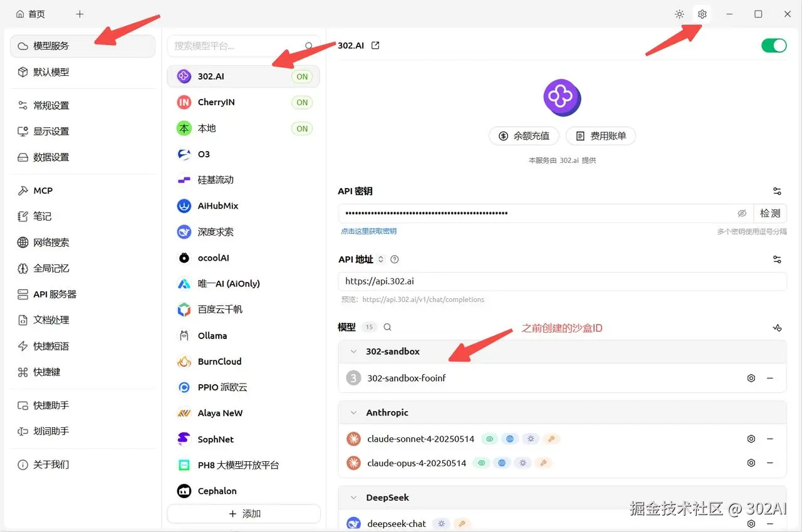Open 文档处理 settings section
The width and height of the screenshot is (802, 532).
(x=83, y=320)
